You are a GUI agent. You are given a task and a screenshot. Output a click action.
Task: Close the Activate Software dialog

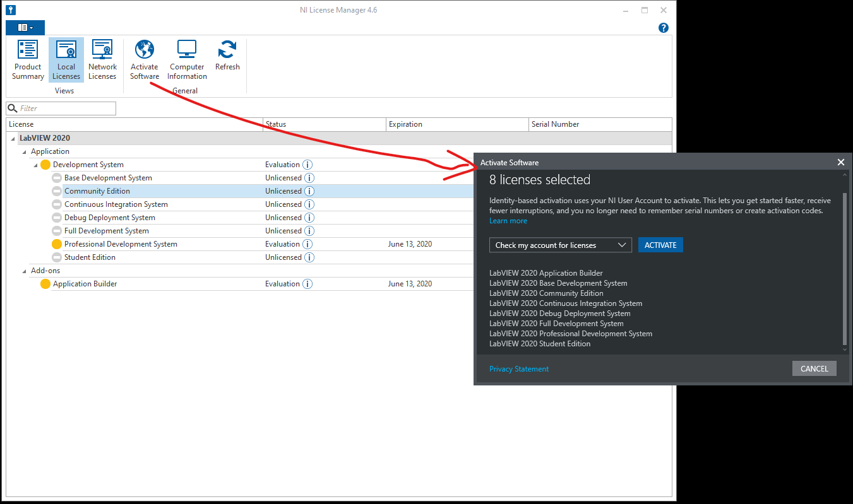pyautogui.click(x=841, y=162)
